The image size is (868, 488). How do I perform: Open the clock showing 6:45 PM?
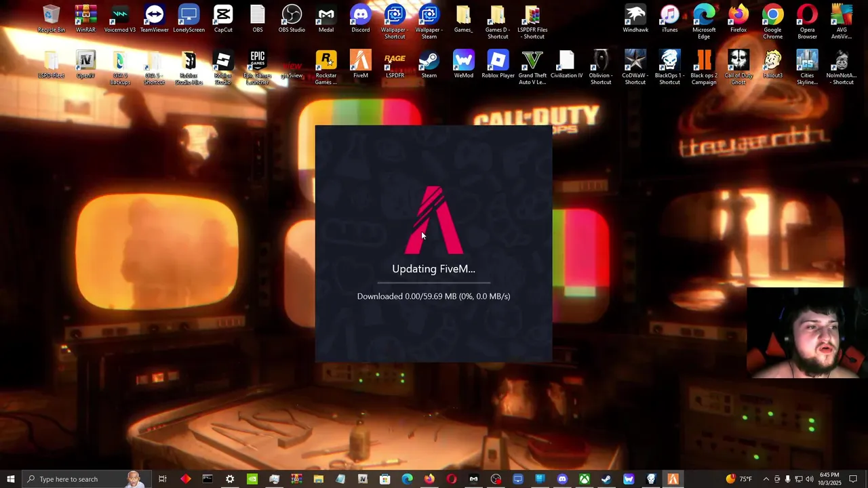pos(829,479)
